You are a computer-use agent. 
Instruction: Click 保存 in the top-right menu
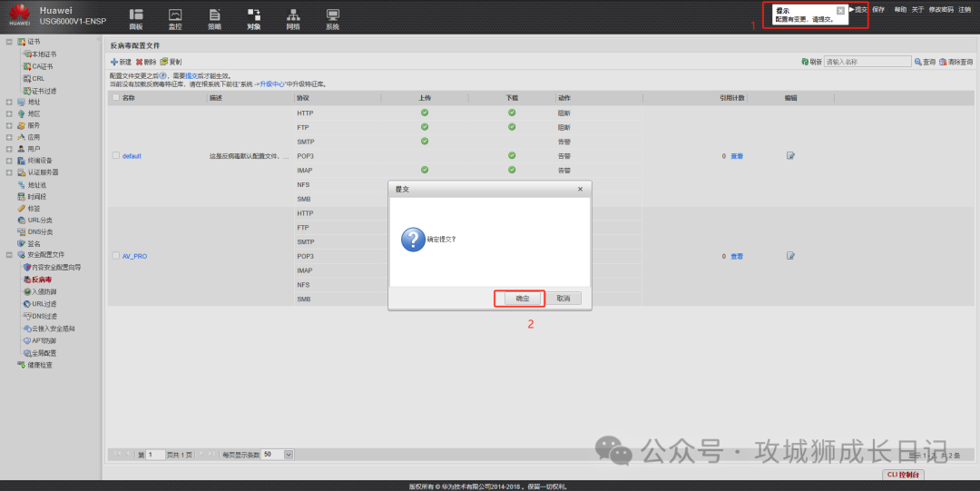[x=878, y=9]
